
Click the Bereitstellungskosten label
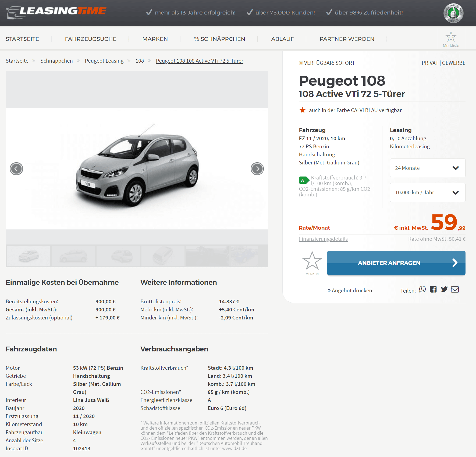[x=32, y=301]
